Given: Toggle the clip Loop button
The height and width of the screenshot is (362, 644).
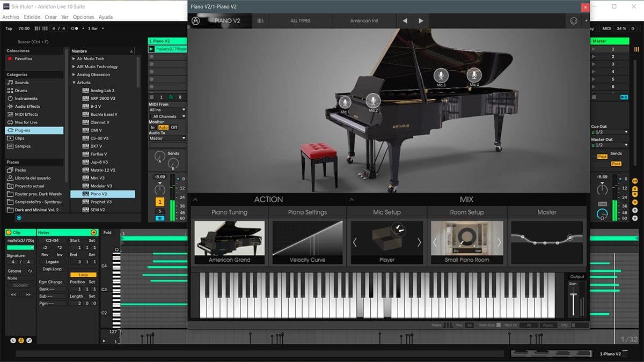Looking at the screenshot, I should pyautogui.click(x=83, y=275).
